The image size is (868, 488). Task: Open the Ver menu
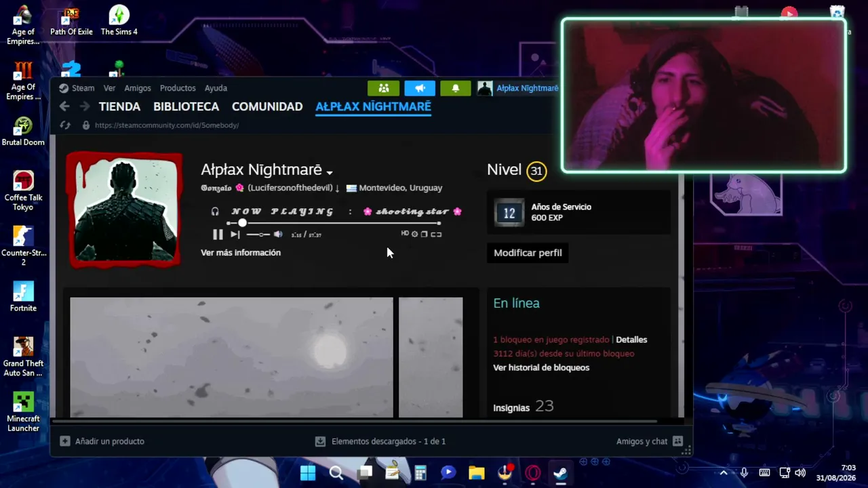pyautogui.click(x=109, y=88)
